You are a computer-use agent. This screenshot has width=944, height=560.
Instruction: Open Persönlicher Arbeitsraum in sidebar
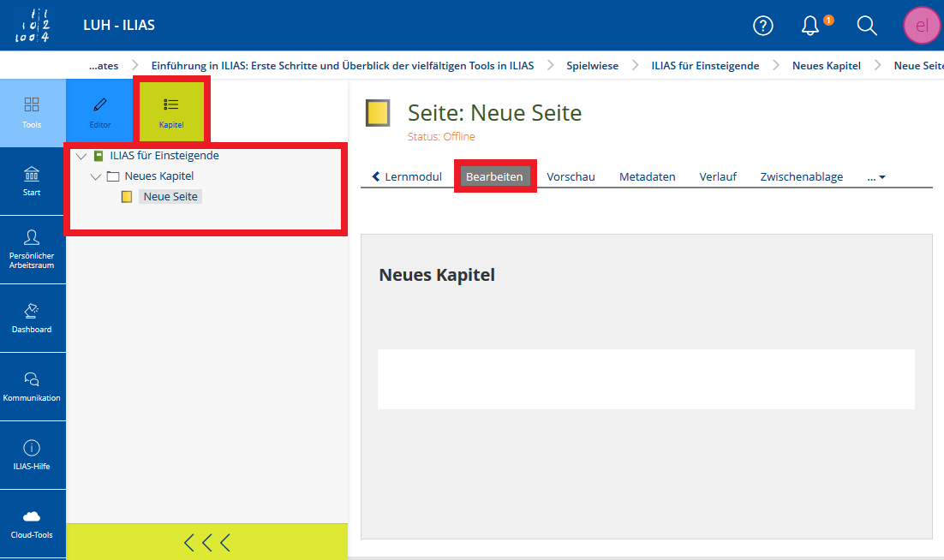[32, 250]
